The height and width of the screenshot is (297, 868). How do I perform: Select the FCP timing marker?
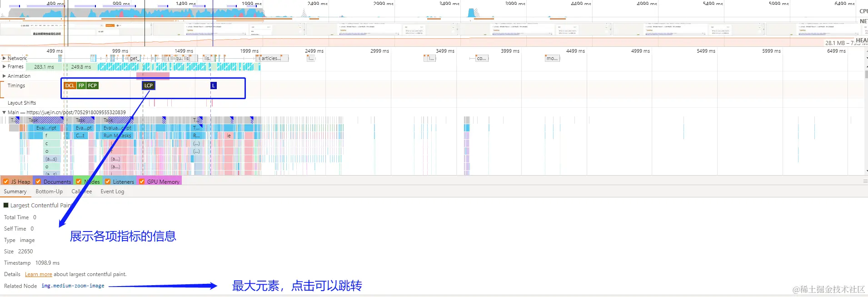tap(92, 86)
